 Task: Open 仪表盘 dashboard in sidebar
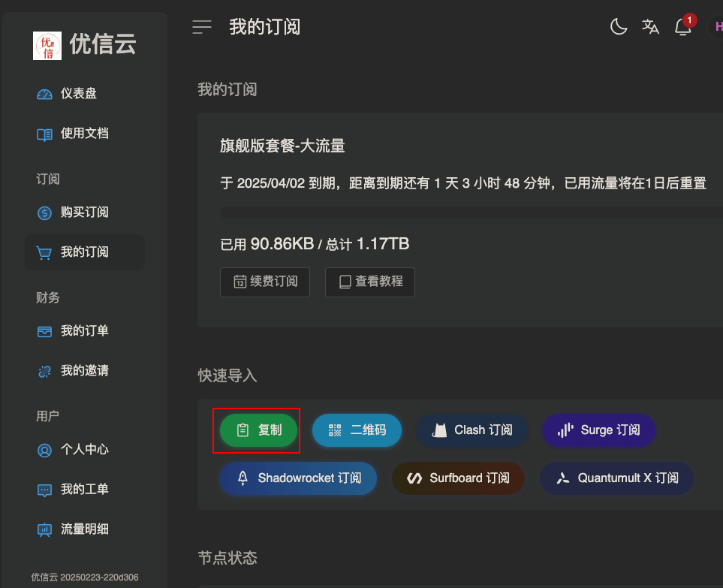click(x=78, y=94)
